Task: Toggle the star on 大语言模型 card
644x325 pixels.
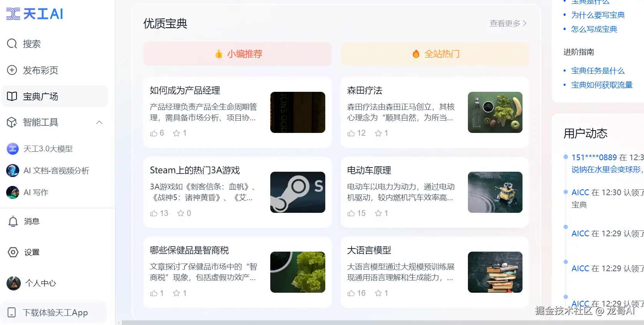Action: (x=378, y=293)
